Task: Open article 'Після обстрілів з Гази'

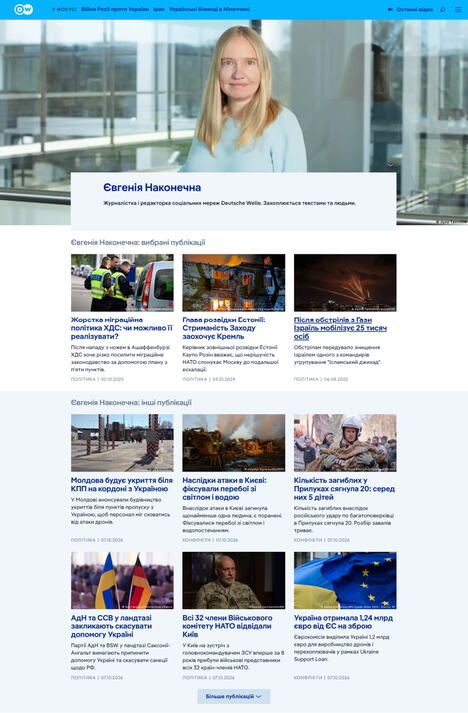Action: (x=340, y=328)
